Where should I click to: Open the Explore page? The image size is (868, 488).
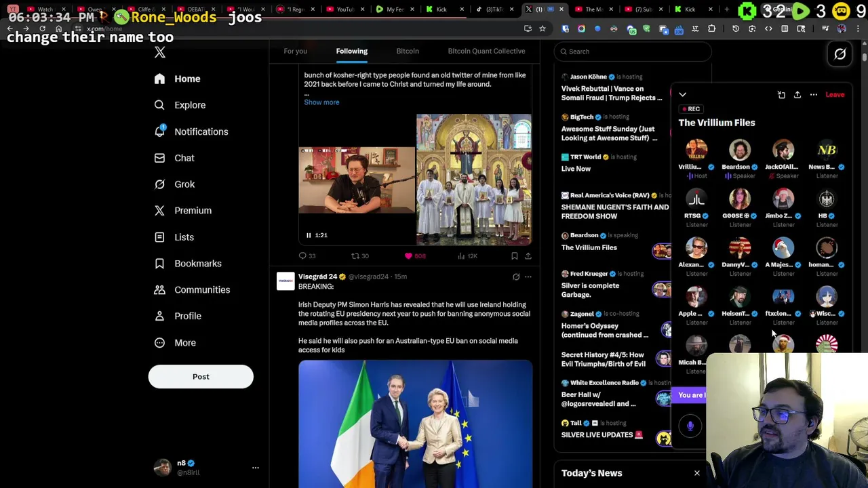[180, 105]
